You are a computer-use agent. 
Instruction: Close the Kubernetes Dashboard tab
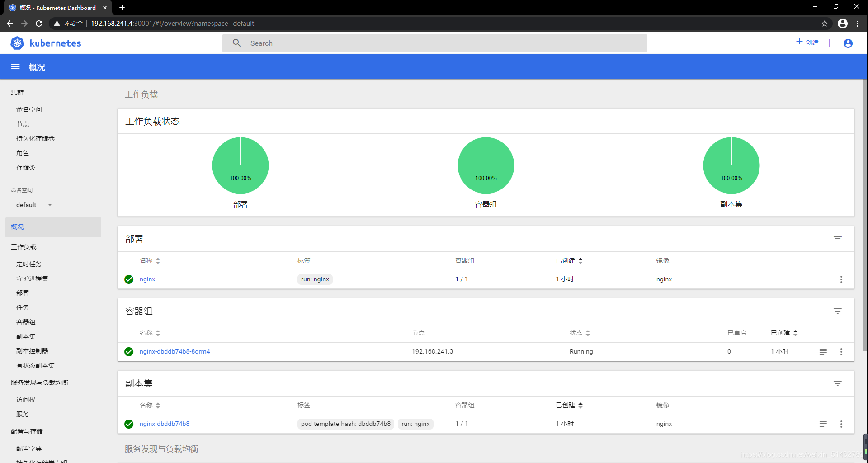pos(105,8)
